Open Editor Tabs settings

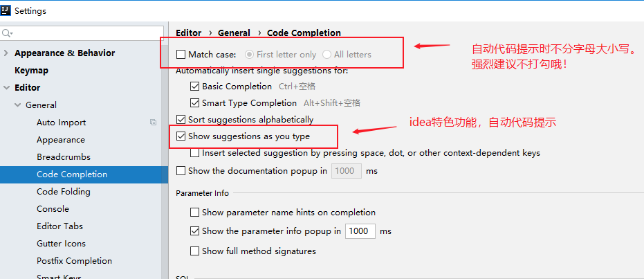pyautogui.click(x=59, y=226)
